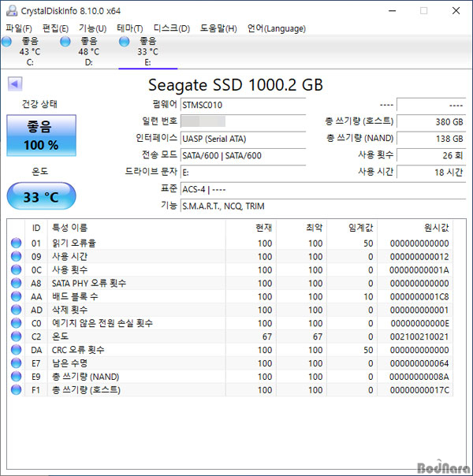Click raw value 00000000000E

(x=419, y=323)
